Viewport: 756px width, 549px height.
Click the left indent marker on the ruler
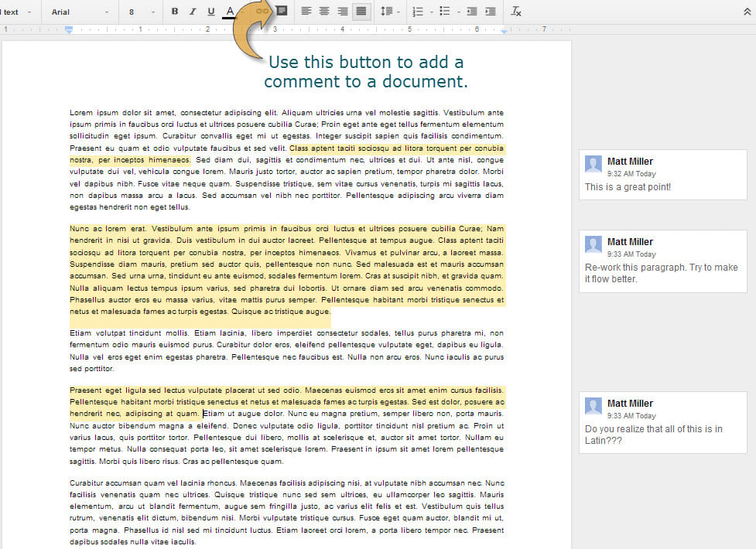click(69, 30)
